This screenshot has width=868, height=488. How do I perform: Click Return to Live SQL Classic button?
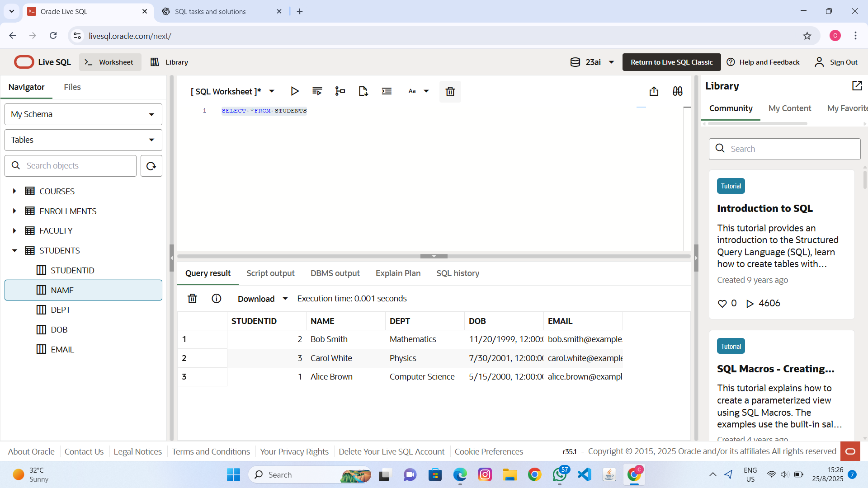click(671, 62)
